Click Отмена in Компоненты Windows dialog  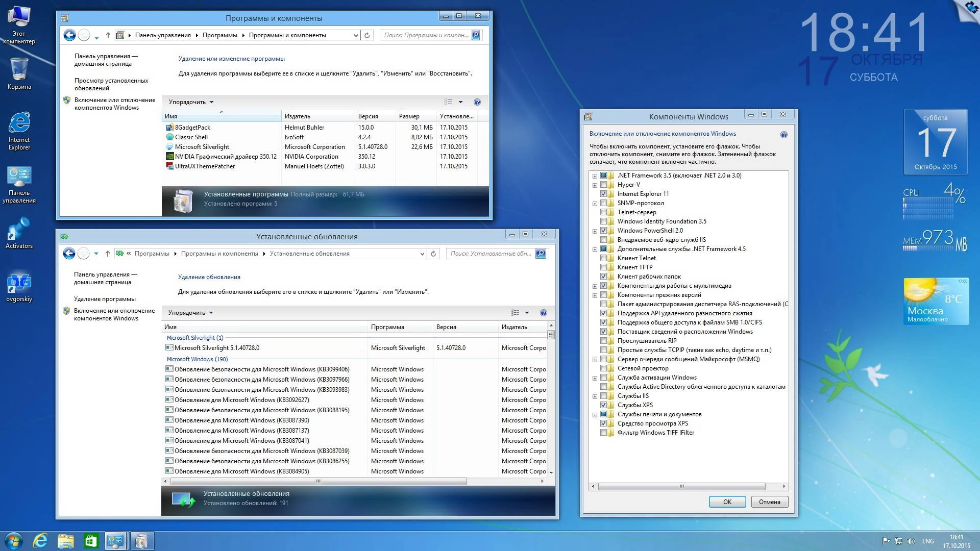click(769, 502)
